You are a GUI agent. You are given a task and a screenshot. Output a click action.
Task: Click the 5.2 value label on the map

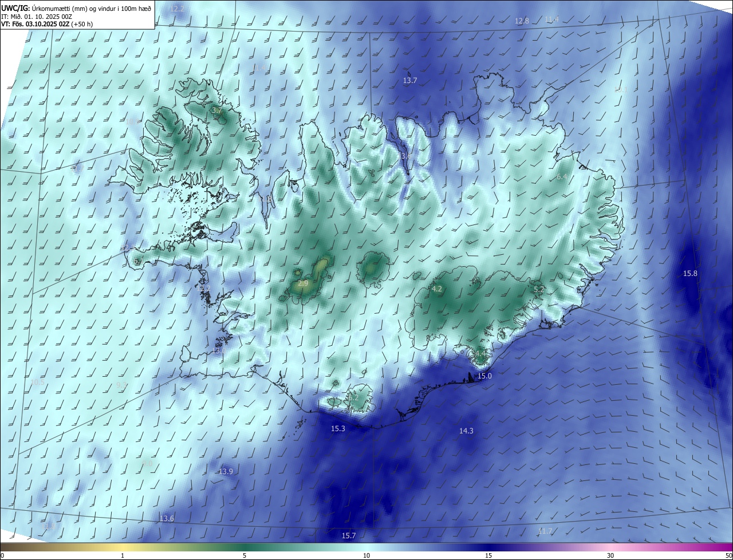pyautogui.click(x=539, y=290)
